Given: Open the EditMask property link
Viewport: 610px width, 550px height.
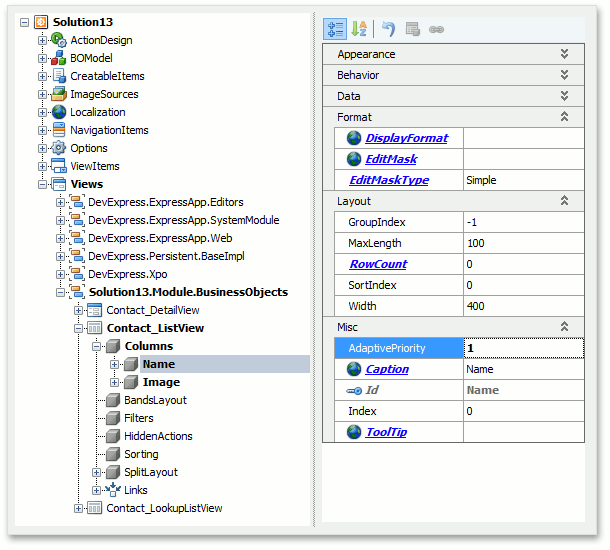Looking at the screenshot, I should coord(391,159).
